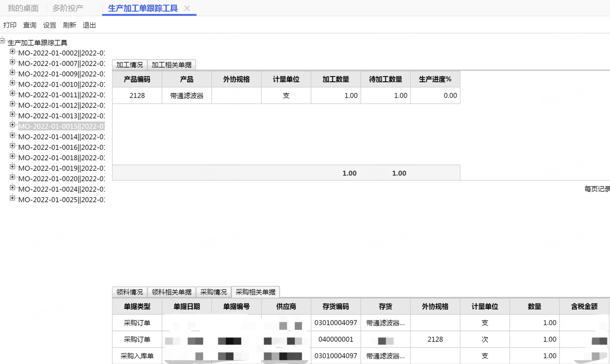The width and height of the screenshot is (610, 364).
Task: Switch to the 我的桌面 tab
Action: coord(23,8)
